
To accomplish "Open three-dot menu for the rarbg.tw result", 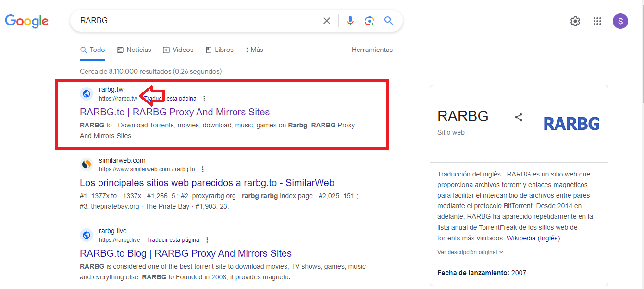I will tap(204, 99).
